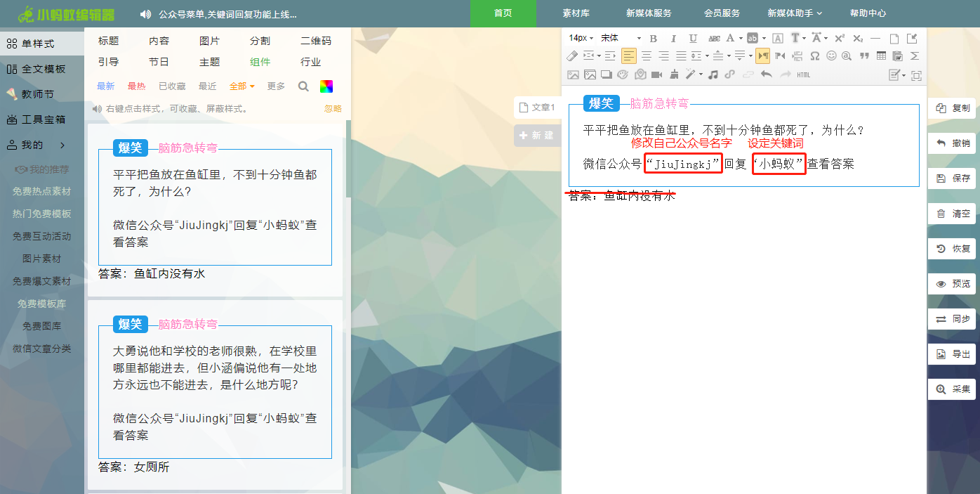Click the magic wand auto-format icon

coord(690,75)
